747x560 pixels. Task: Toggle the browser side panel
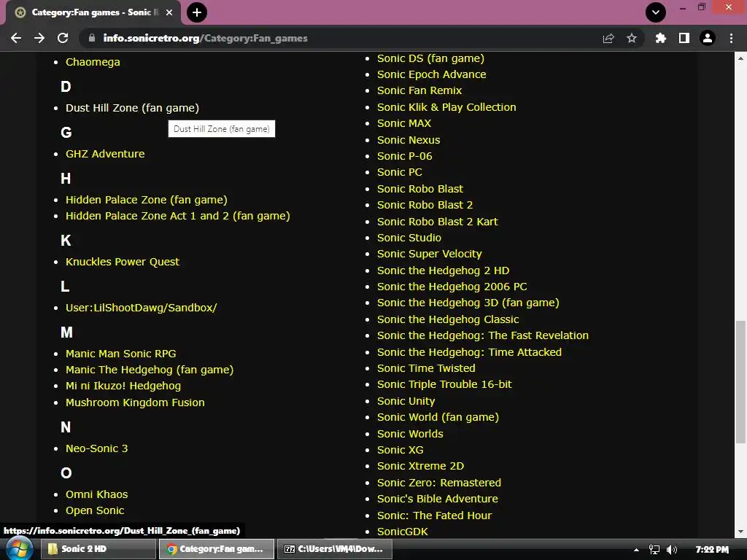tap(684, 38)
